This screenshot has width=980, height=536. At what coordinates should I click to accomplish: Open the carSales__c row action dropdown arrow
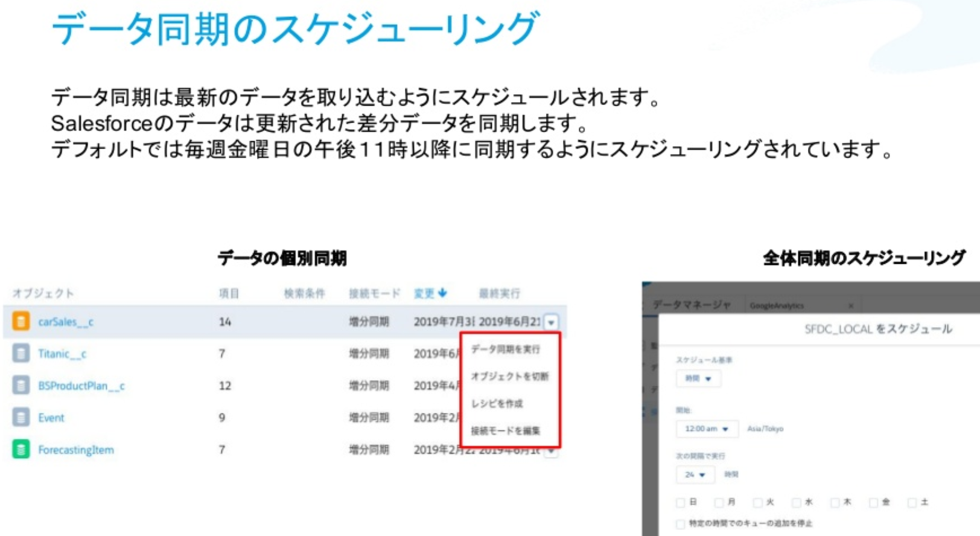pos(551,322)
